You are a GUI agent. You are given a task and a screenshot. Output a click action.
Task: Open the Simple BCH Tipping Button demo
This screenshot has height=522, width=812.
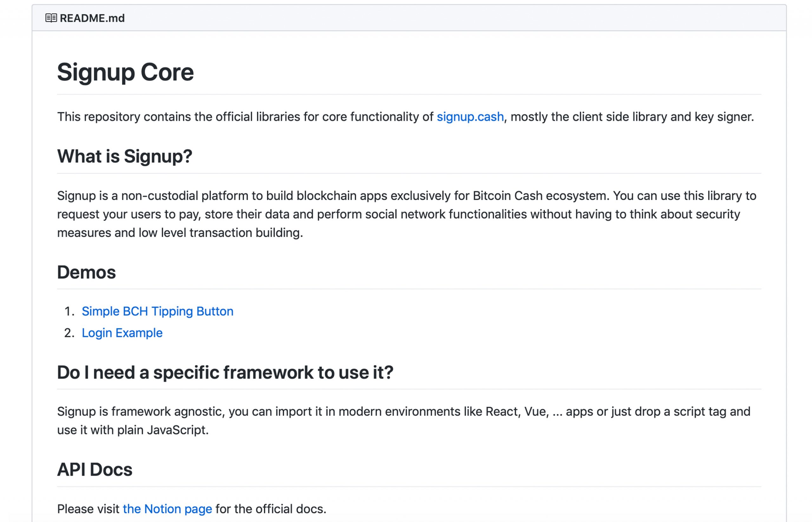click(157, 311)
